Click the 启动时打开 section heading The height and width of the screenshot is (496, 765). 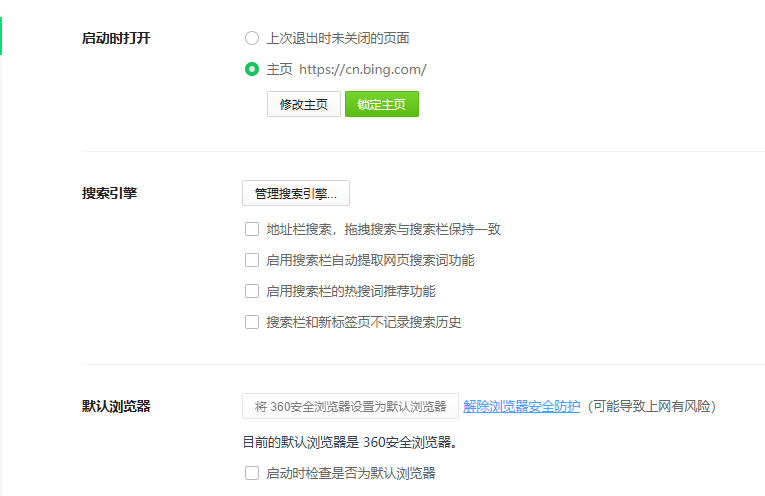(116, 39)
